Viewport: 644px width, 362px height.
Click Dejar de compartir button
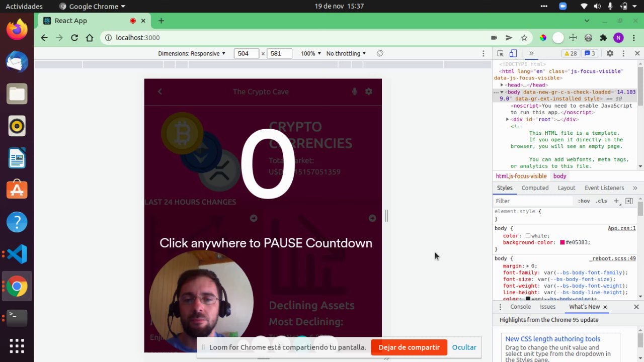click(x=409, y=347)
